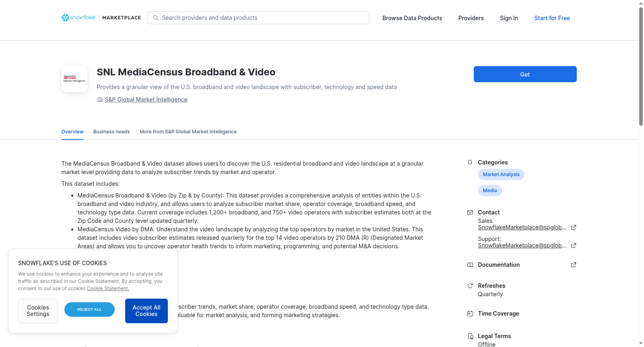
Task: Open the Business needs tab
Action: coord(111,132)
